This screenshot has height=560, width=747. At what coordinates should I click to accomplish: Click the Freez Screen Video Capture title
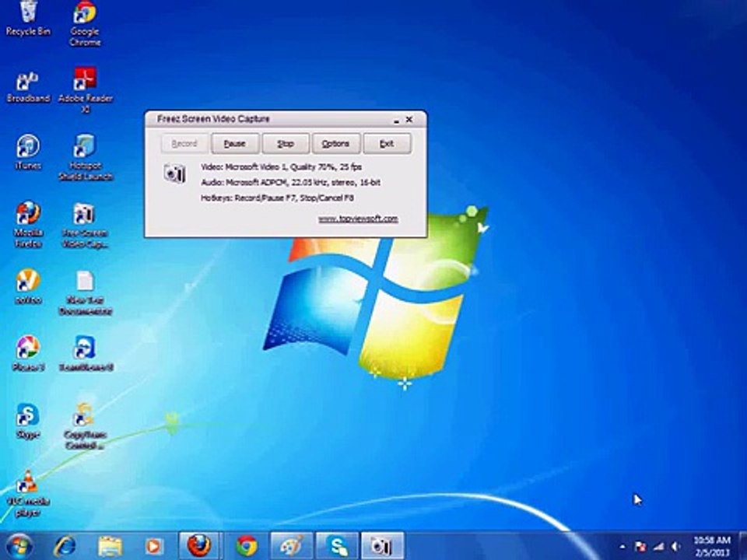pos(213,119)
